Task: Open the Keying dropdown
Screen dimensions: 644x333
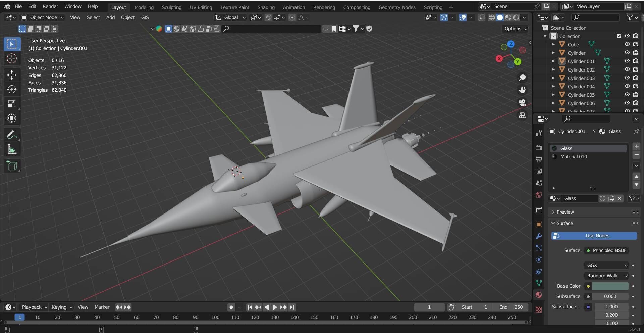Action: (62, 307)
